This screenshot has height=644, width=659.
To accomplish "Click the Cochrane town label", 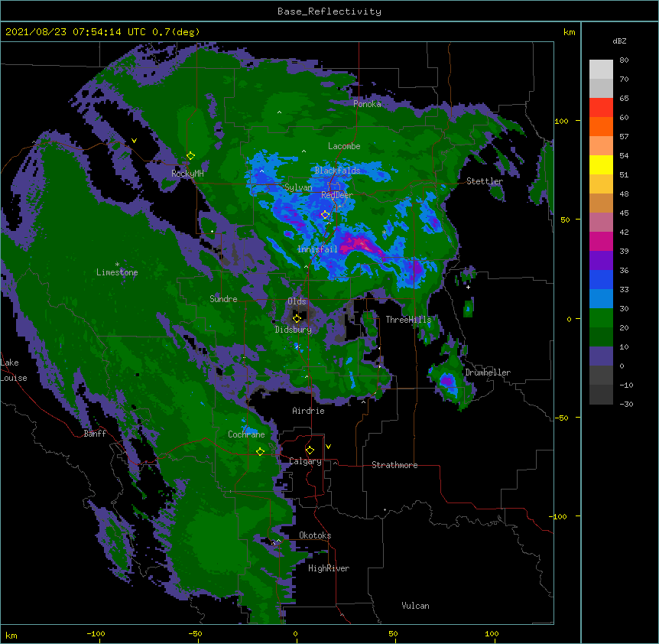I will pyautogui.click(x=246, y=434).
